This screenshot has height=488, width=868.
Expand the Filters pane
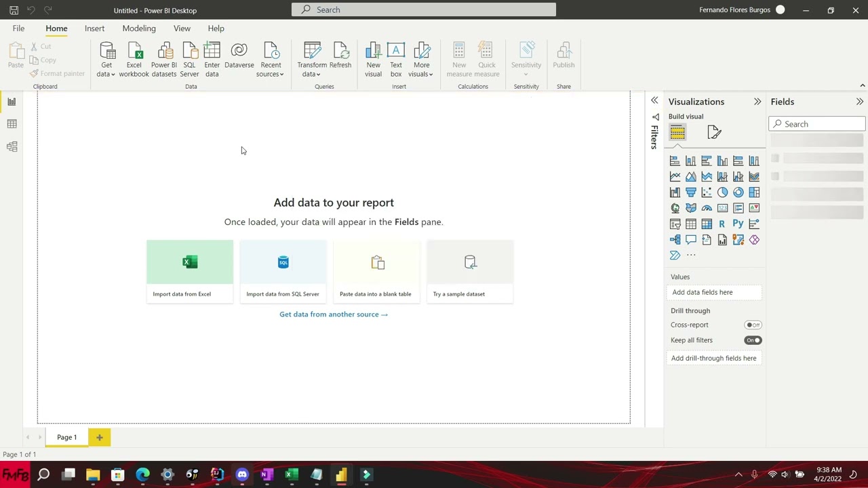[654, 100]
